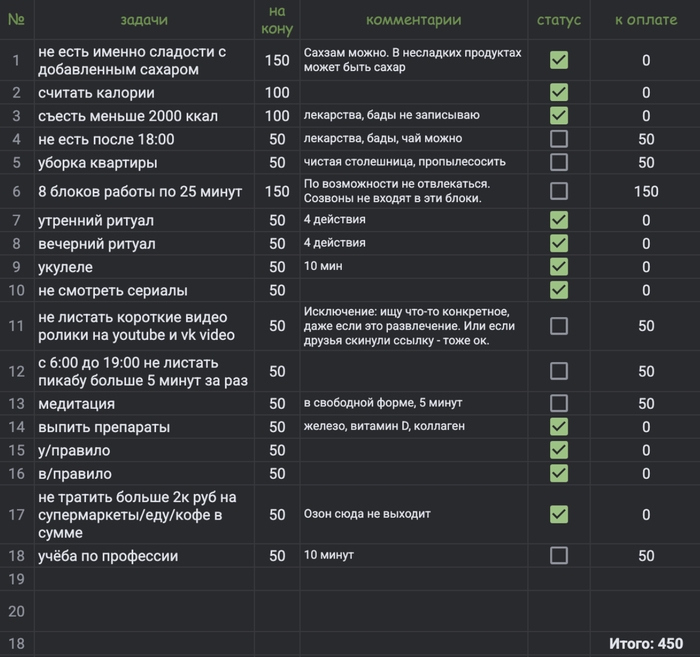Select the задачи column header
The height and width of the screenshot is (657, 700).
[144, 20]
